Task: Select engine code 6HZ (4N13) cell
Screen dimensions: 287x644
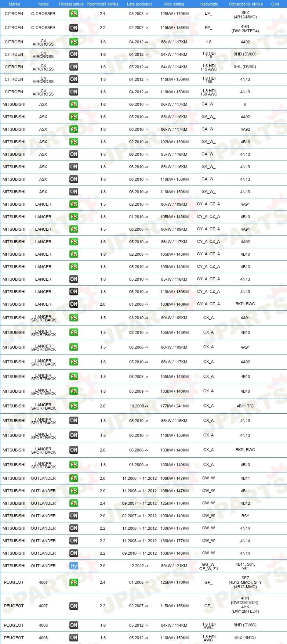Action: (x=245, y=637)
